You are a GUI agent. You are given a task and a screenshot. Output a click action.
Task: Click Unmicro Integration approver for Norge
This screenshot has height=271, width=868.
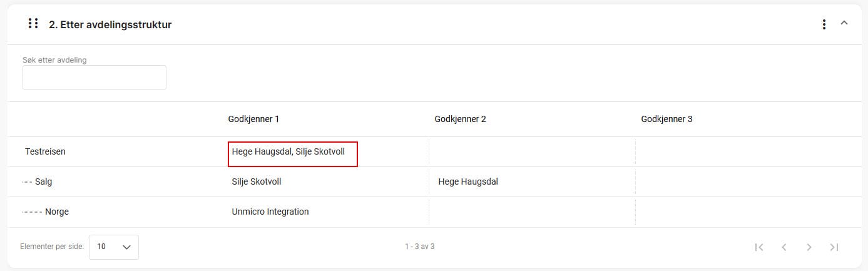pos(270,212)
